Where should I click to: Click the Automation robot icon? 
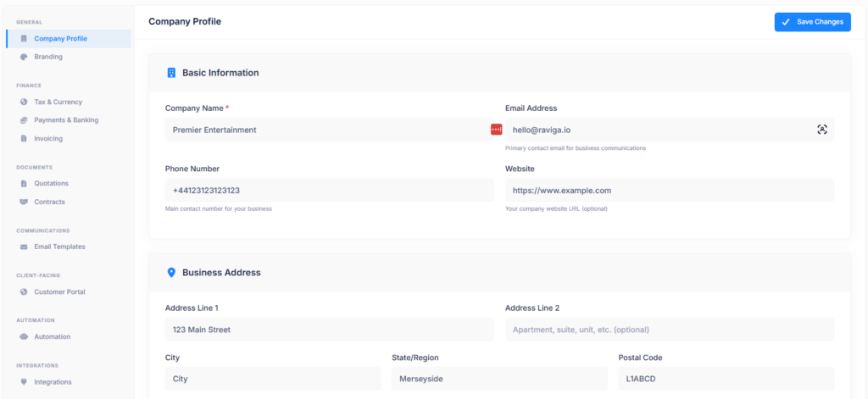24,336
